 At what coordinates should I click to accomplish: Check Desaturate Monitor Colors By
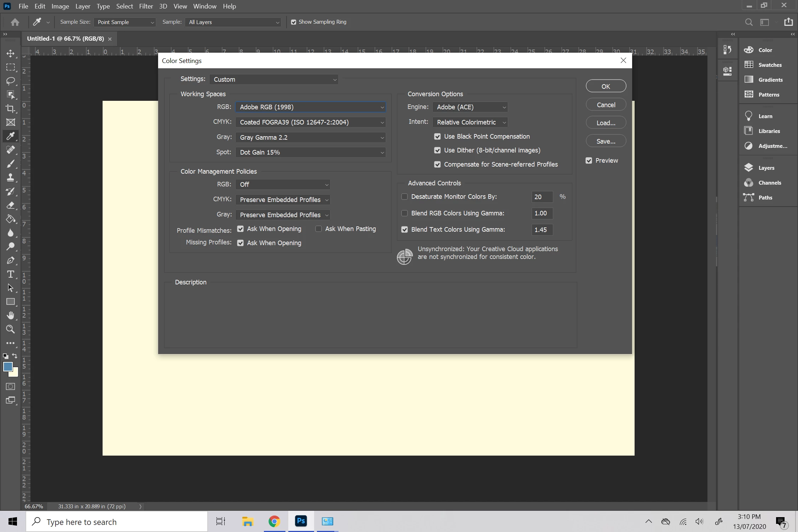tap(405, 197)
